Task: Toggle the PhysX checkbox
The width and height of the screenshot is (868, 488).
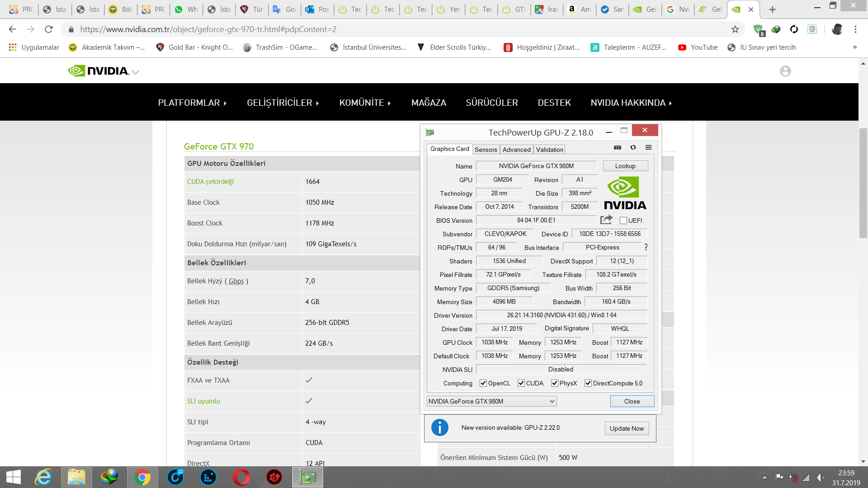Action: click(x=555, y=383)
